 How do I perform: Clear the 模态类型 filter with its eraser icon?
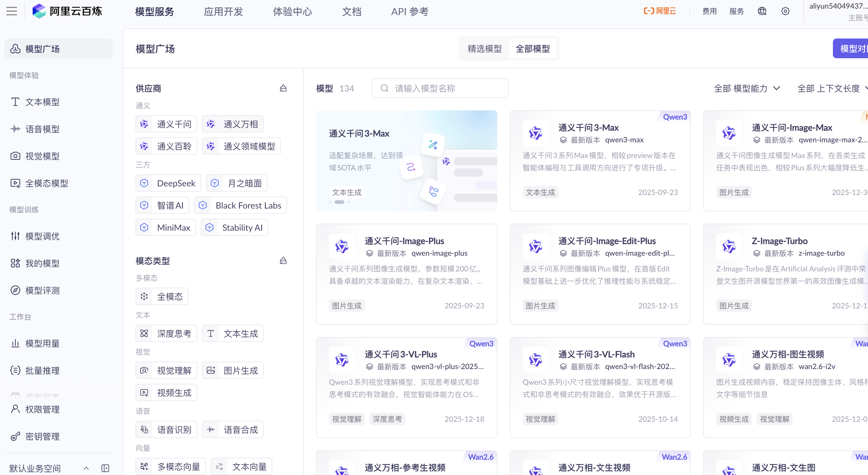[x=283, y=261]
